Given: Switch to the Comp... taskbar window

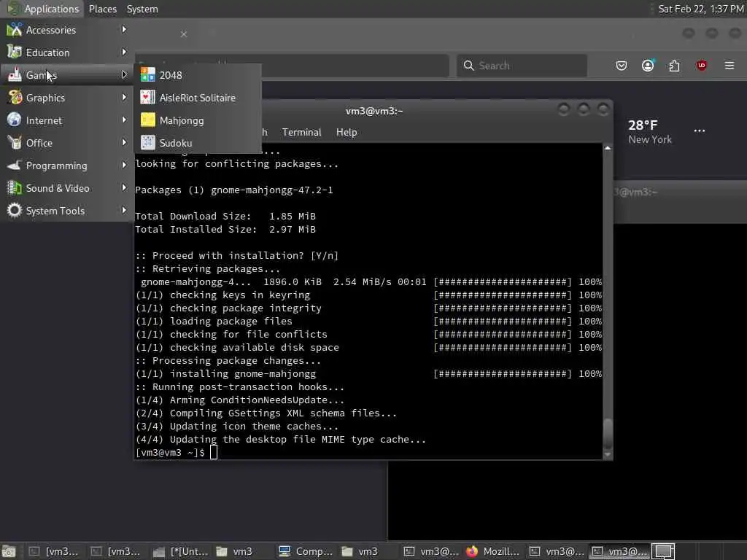Looking at the screenshot, I should pyautogui.click(x=306, y=551).
